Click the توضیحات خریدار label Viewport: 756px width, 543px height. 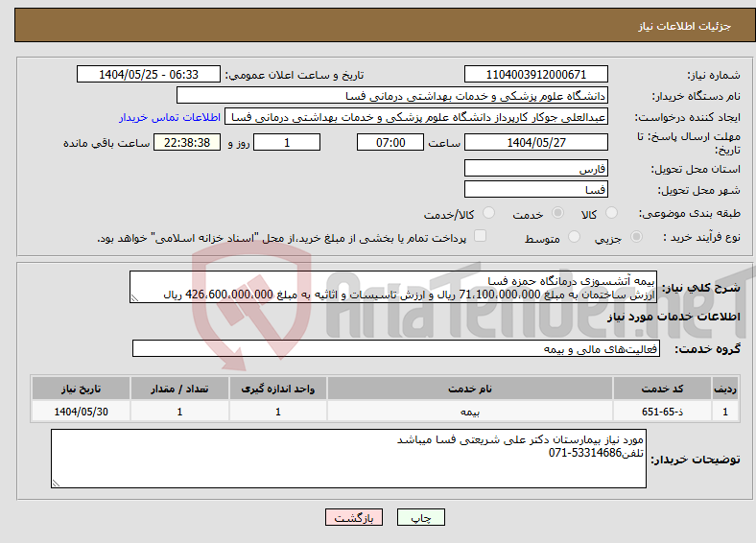696,460
